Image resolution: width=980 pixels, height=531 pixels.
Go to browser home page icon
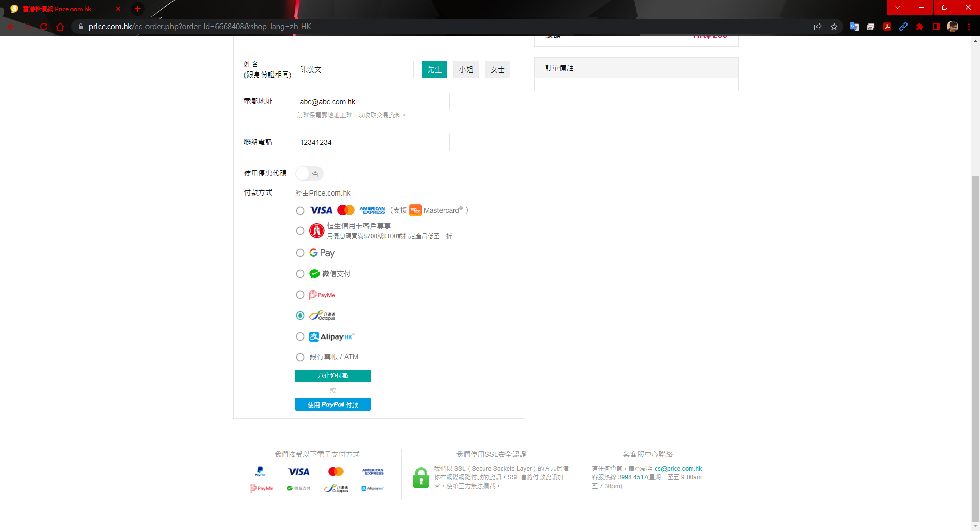60,27
